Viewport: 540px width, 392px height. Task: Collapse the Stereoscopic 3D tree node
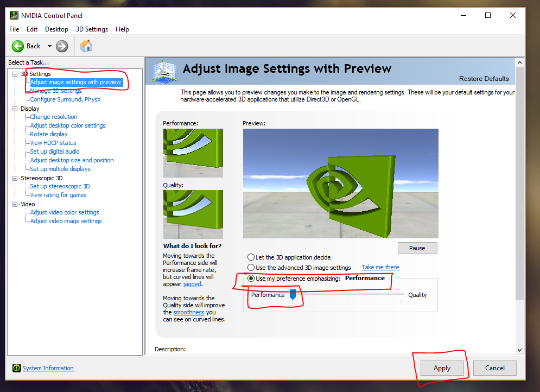[15, 178]
